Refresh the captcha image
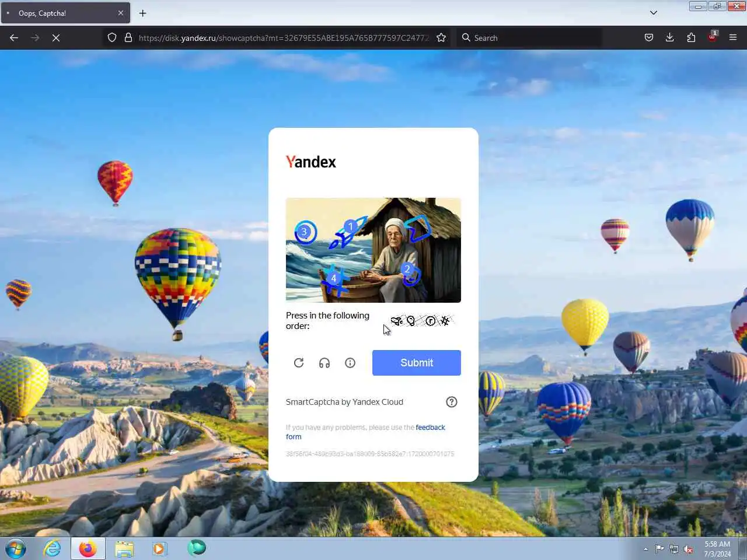 [299, 363]
